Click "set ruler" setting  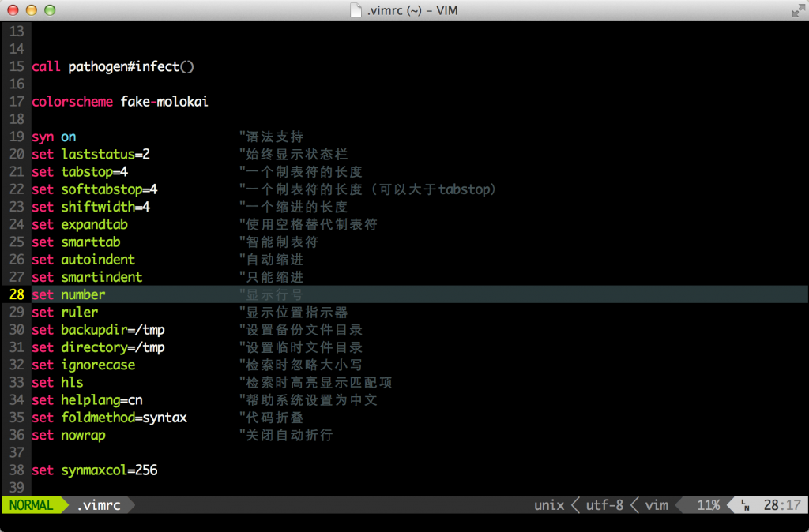tap(65, 312)
